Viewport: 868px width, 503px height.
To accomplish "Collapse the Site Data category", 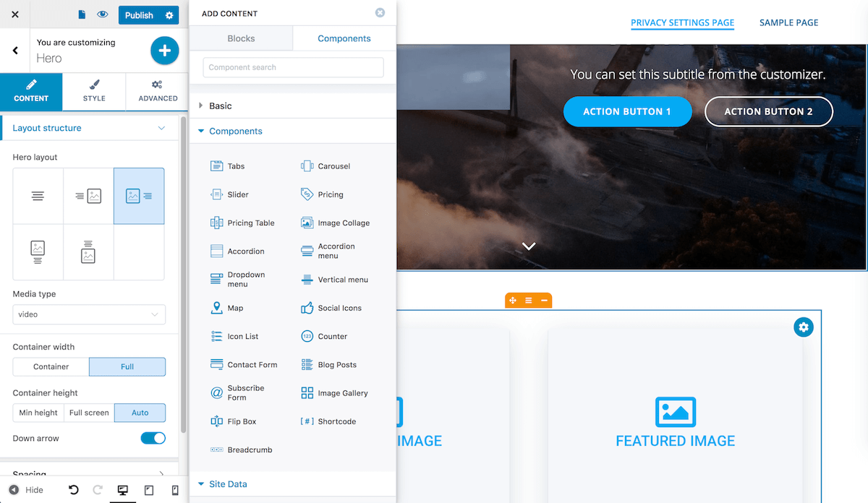I will pyautogui.click(x=292, y=484).
